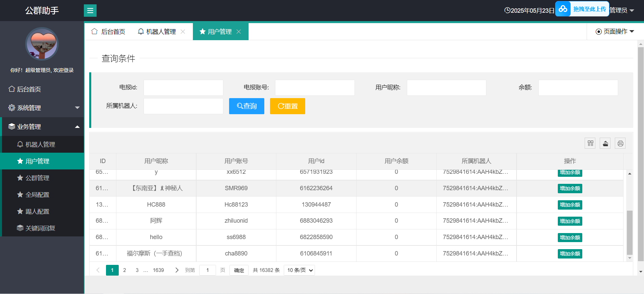Close the 机器人管理 tab

pyautogui.click(x=183, y=31)
